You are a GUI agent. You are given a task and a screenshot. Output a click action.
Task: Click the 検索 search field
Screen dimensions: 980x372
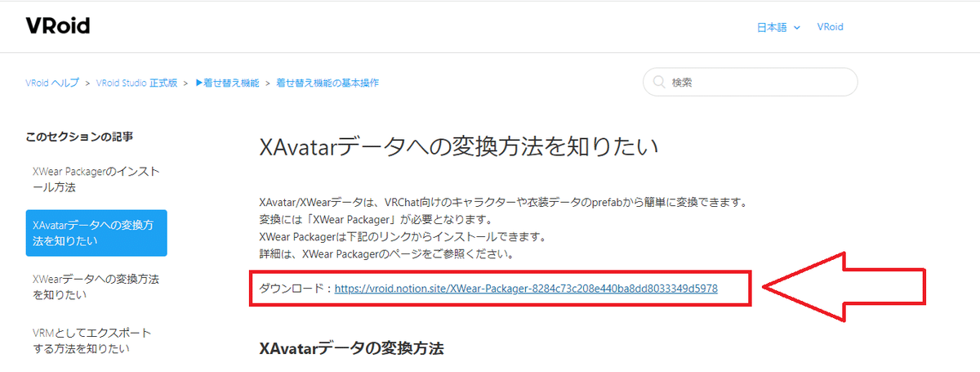[x=751, y=82]
